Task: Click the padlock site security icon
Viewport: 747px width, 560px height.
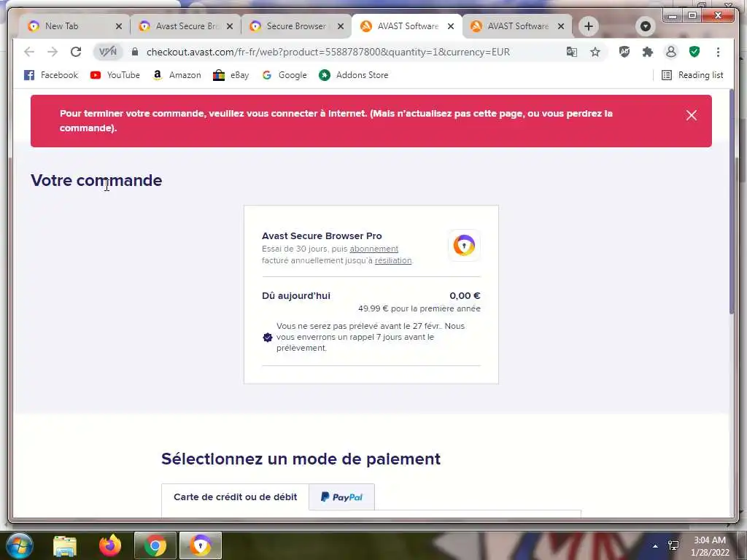Action: tap(135, 52)
